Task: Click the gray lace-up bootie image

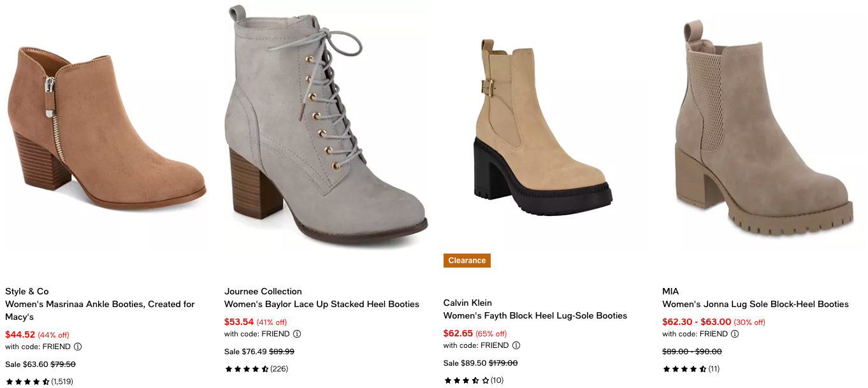Action: point(325,127)
